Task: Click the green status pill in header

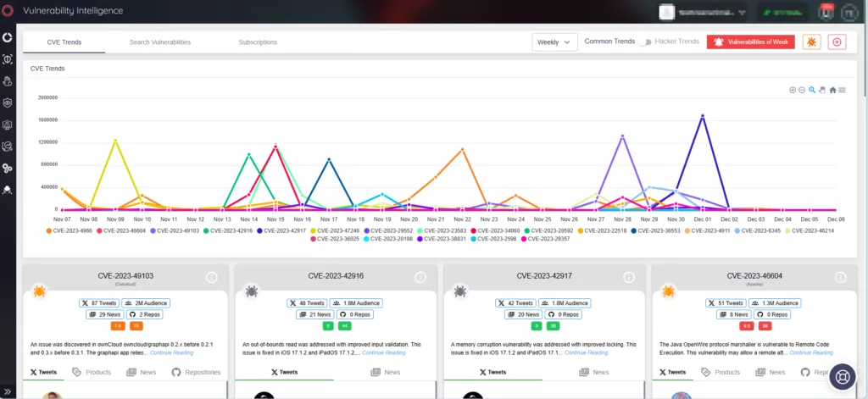Action: tap(782, 12)
